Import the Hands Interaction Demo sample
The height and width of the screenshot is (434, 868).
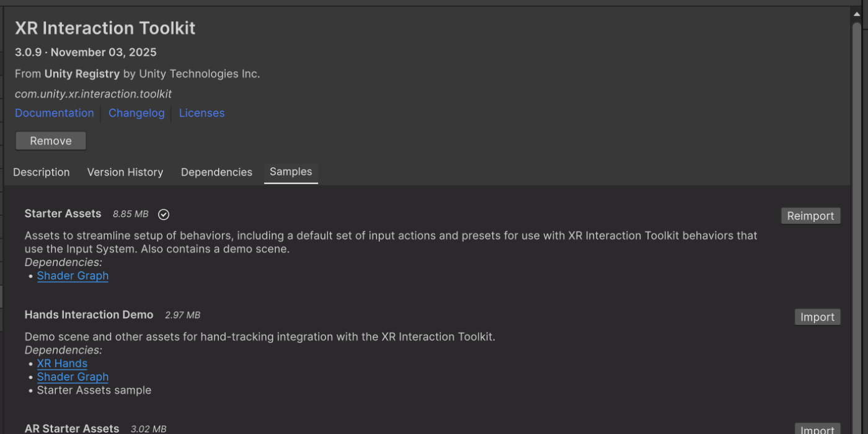[x=817, y=317]
